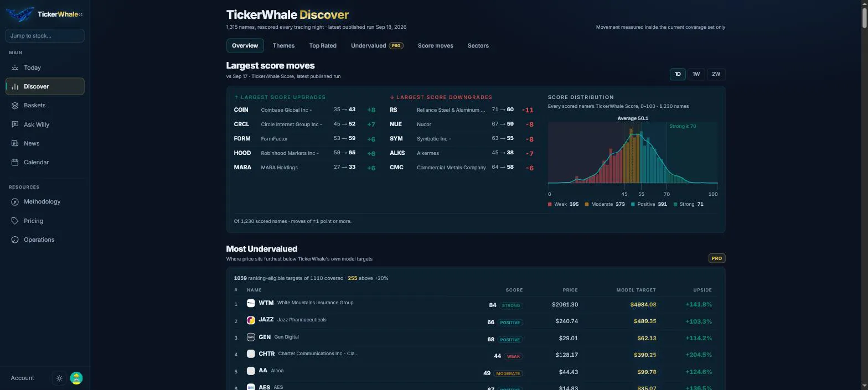Screen dimensions: 868x390
Task: Click the Discover bar-chart icon
Action: tap(15, 86)
